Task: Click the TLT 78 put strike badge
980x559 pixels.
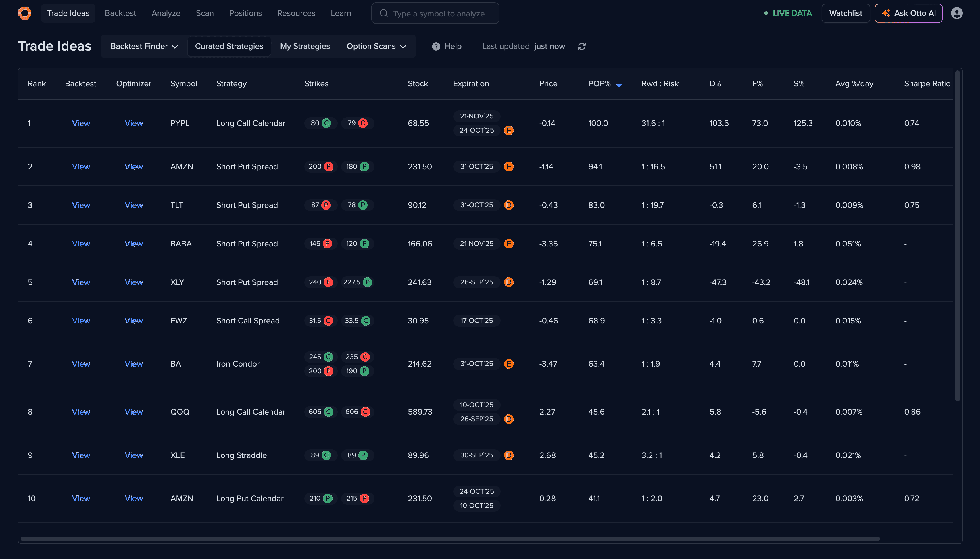Action: (x=358, y=205)
